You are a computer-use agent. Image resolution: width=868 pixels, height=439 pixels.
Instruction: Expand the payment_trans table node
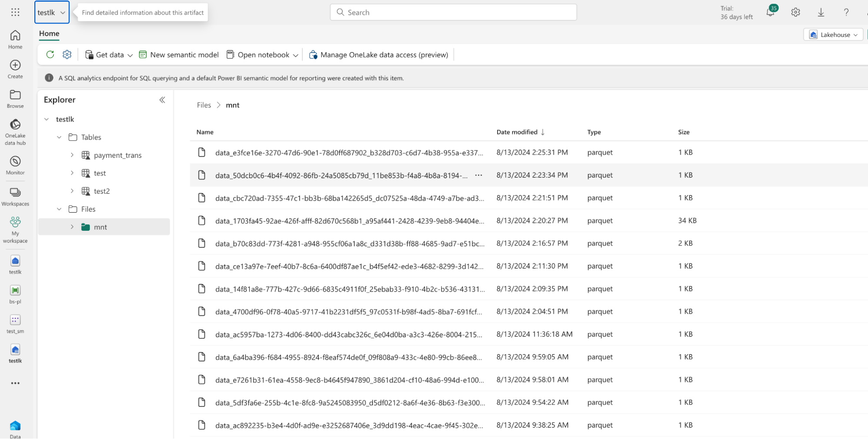coord(72,155)
